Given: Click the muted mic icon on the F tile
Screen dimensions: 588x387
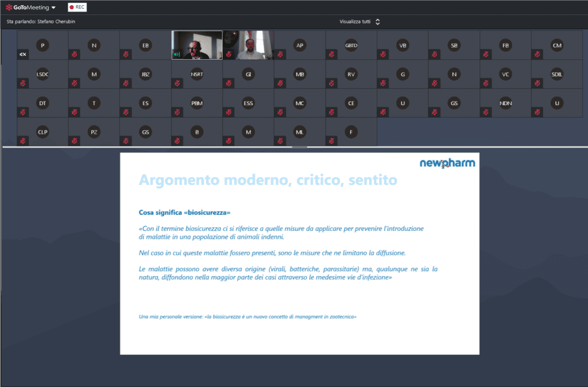Looking at the screenshot, I should pyautogui.click(x=331, y=141).
